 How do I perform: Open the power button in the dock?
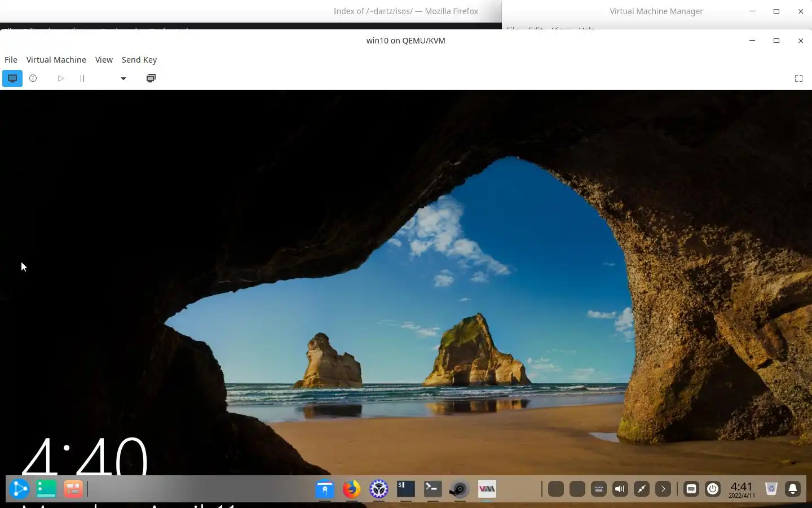(x=713, y=489)
